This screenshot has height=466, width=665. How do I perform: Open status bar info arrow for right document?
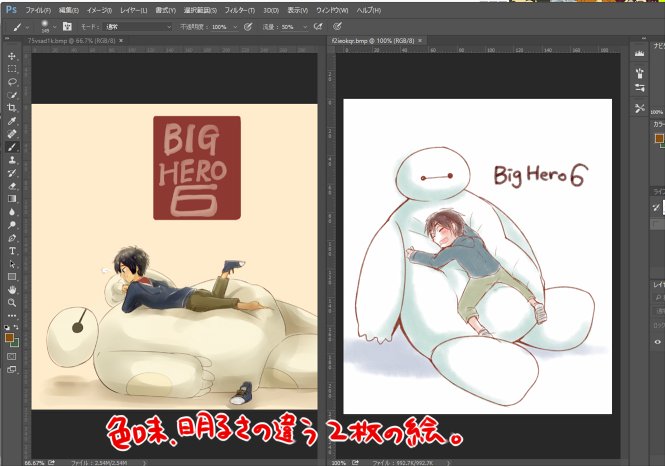pos(447,463)
